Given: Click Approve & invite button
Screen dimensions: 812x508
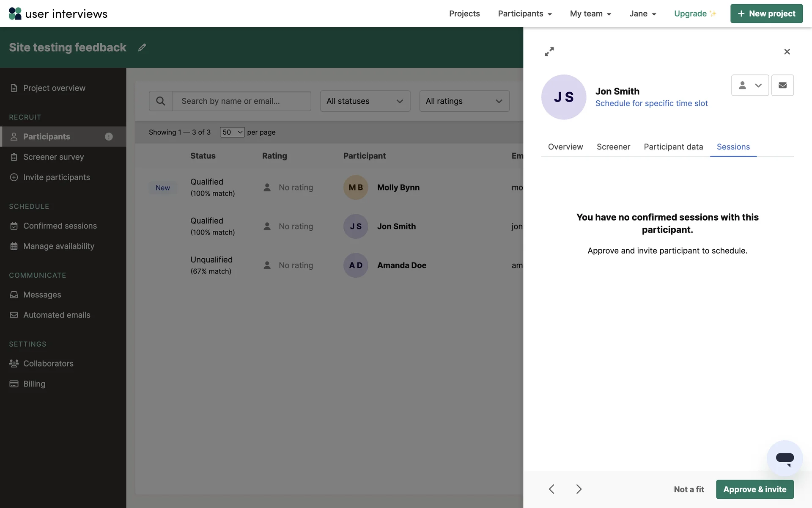Looking at the screenshot, I should [x=754, y=489].
